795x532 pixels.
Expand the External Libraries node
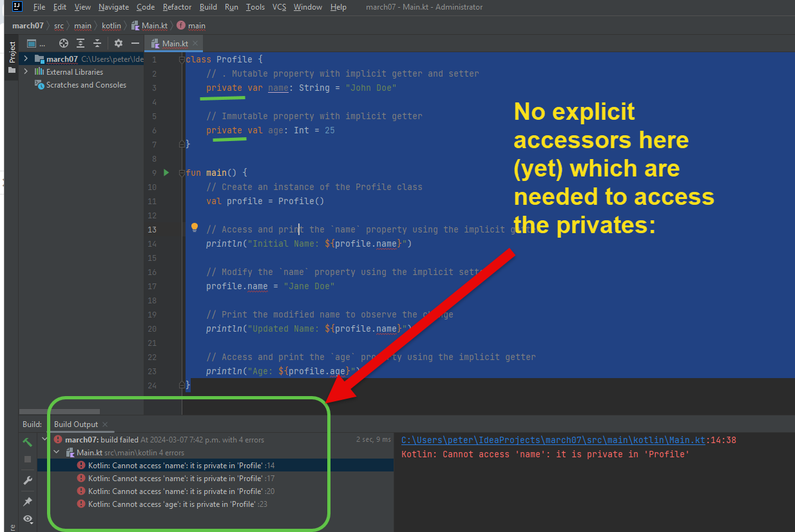(x=26, y=71)
